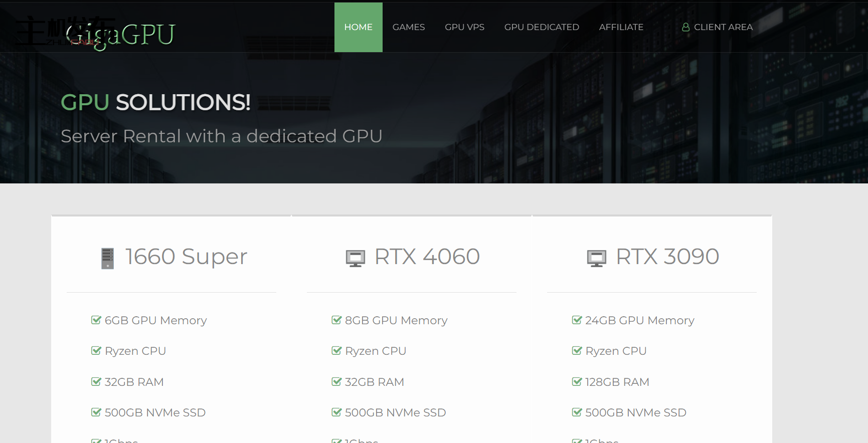Screen dimensions: 868x443
Task: Click the GigaGPU logo
Action: [120, 34]
